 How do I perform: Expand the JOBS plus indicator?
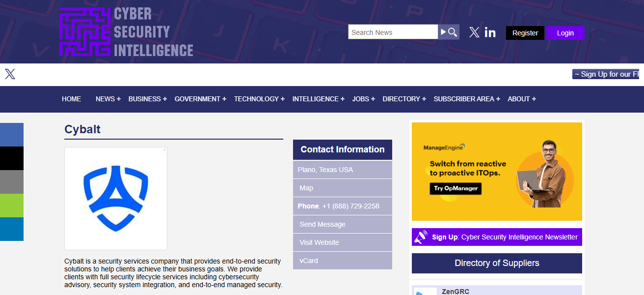pos(373,99)
